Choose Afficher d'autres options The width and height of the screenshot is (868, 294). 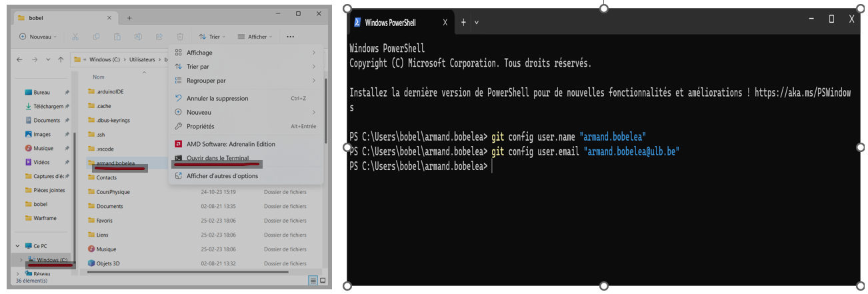pos(245,176)
